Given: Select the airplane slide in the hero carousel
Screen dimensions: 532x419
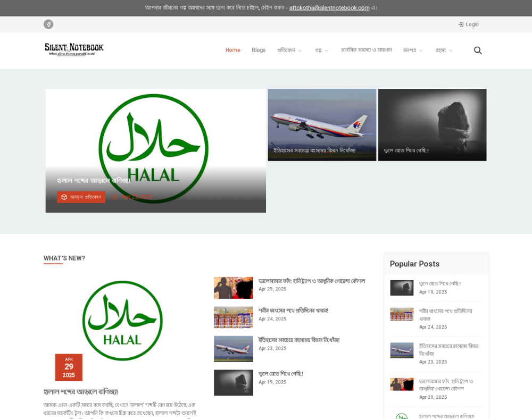Looking at the screenshot, I should pos(322,124).
